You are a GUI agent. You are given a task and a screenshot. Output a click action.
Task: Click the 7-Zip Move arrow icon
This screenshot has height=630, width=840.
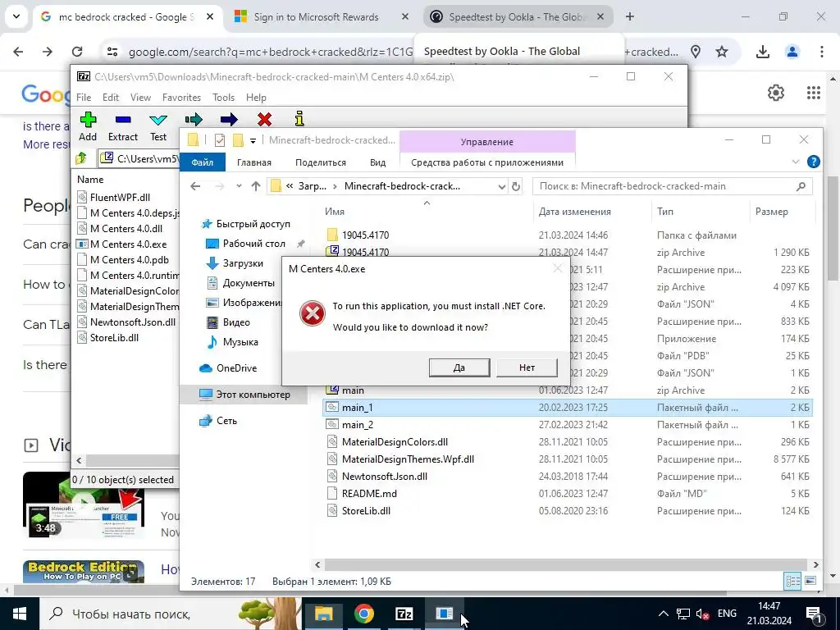pos(229,119)
